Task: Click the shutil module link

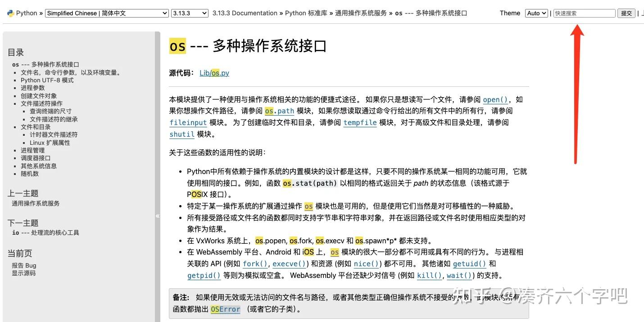Action: point(181,134)
